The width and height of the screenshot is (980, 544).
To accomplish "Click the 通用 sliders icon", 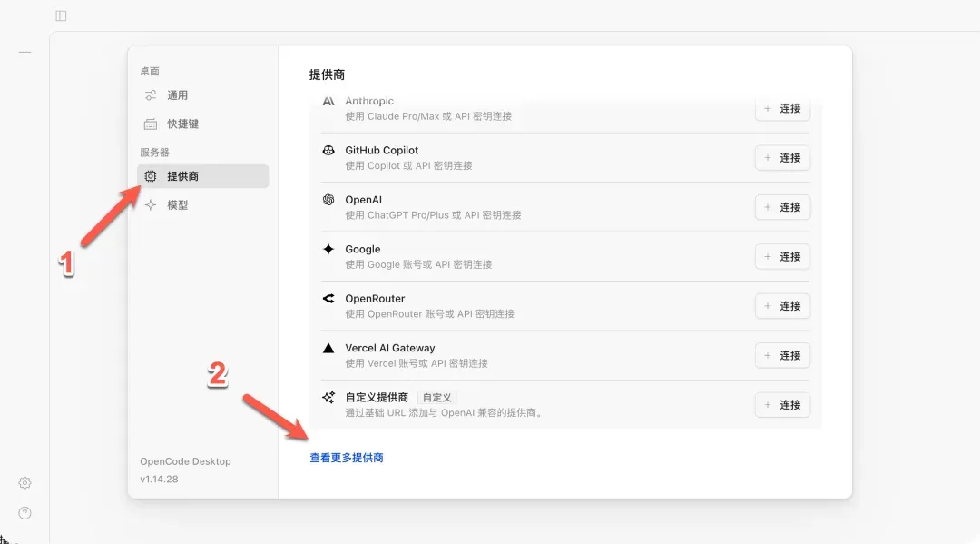I will pos(151,95).
